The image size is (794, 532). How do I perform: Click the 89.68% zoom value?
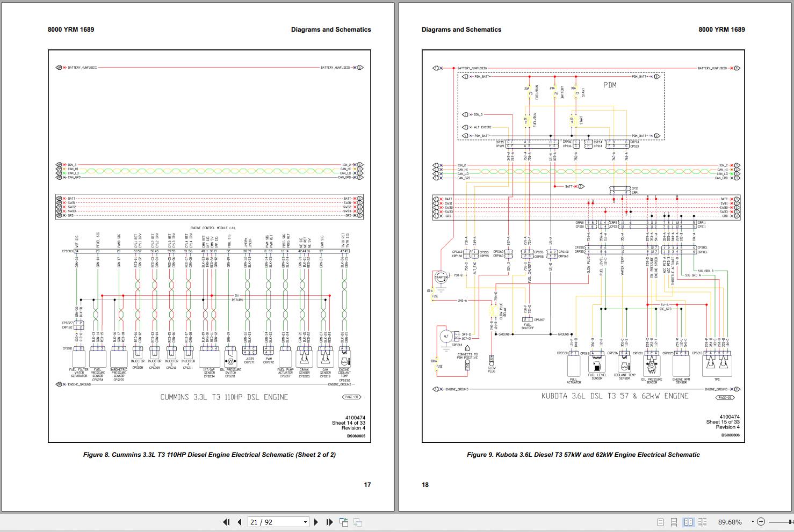click(x=730, y=522)
